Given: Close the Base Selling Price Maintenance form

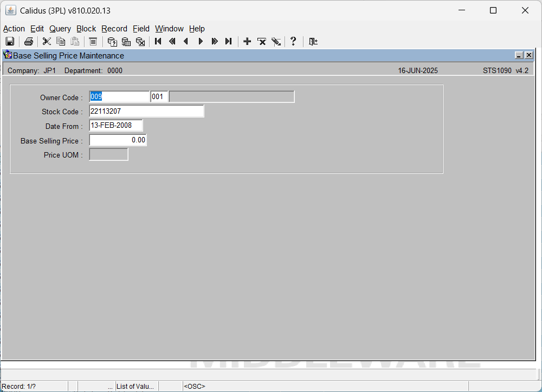Looking at the screenshot, I should coord(529,55).
